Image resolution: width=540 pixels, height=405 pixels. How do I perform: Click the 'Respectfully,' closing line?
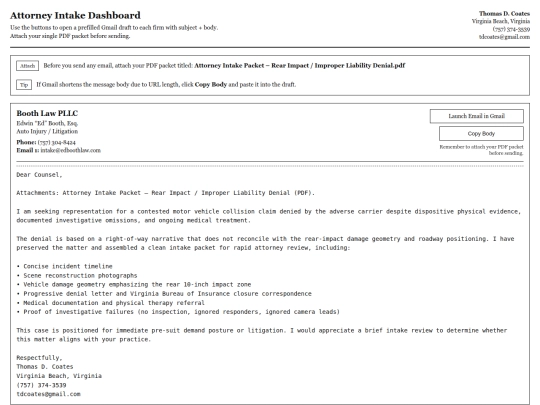coord(39,357)
